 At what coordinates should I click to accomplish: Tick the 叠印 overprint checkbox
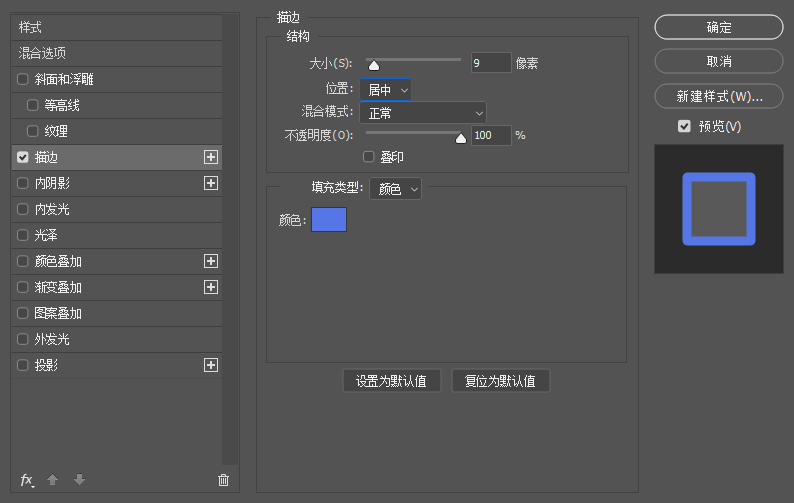[369, 157]
